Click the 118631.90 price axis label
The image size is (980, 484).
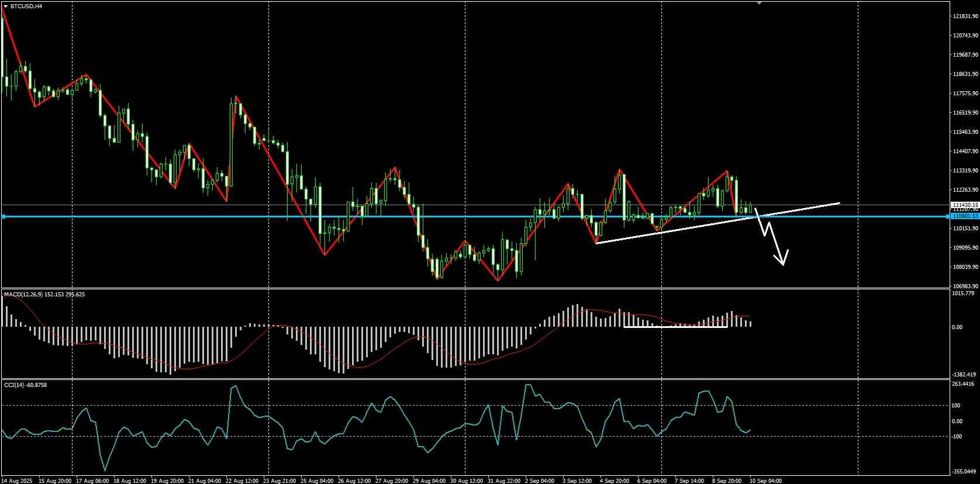click(965, 74)
